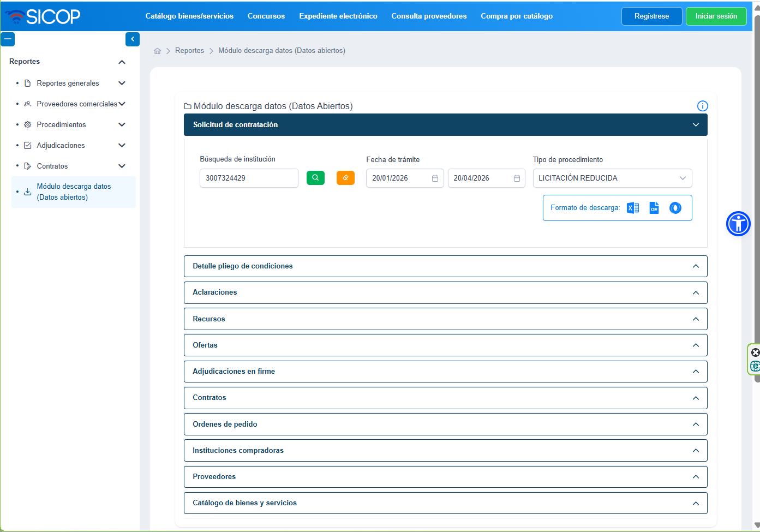
Task: Click the download icon for Módulo descarga datos
Action: coord(27,192)
